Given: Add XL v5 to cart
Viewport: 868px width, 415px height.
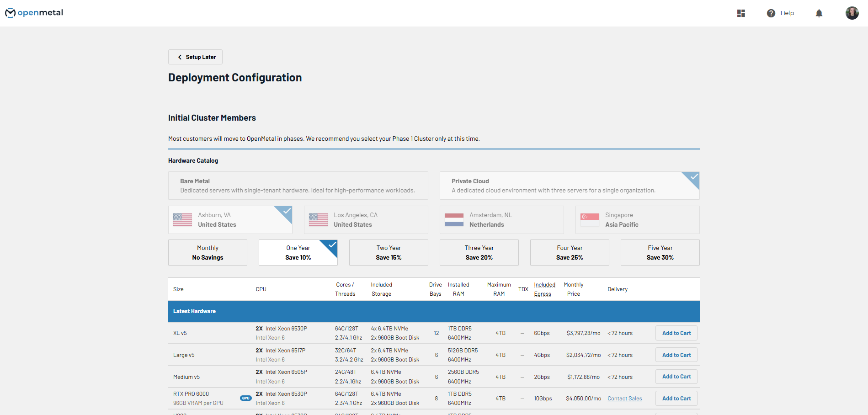Looking at the screenshot, I should click(x=676, y=333).
